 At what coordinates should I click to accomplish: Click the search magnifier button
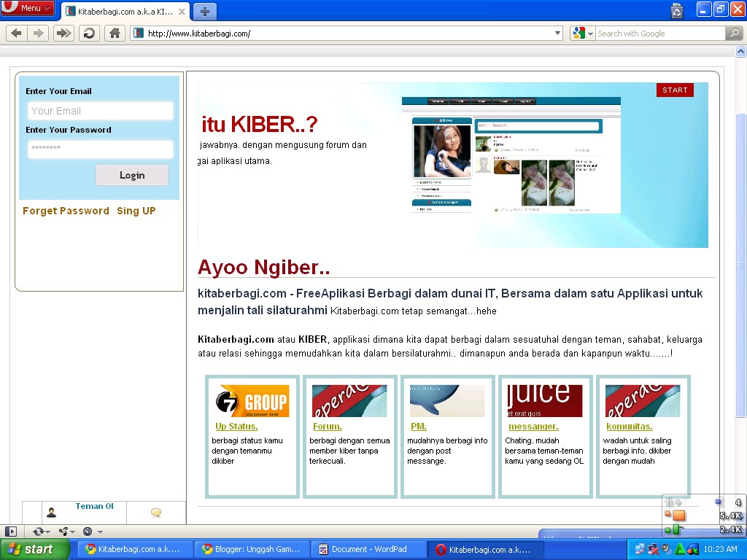click(734, 34)
